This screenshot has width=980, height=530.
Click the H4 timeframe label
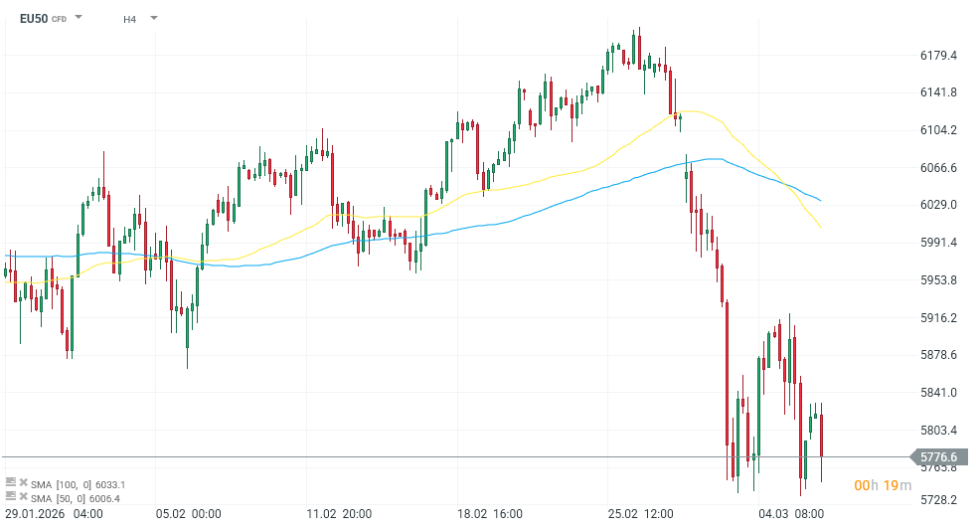[x=130, y=19]
